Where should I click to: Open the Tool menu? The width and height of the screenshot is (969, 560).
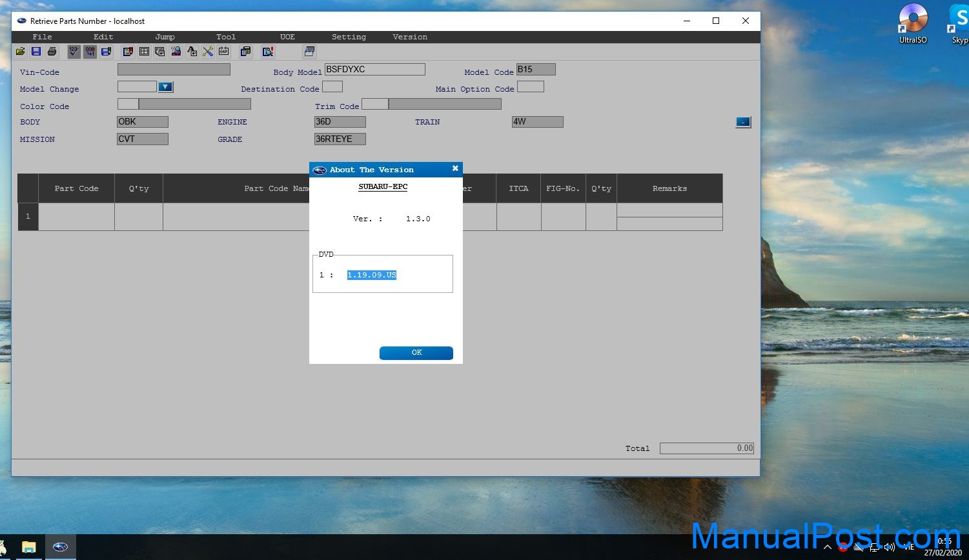226,37
